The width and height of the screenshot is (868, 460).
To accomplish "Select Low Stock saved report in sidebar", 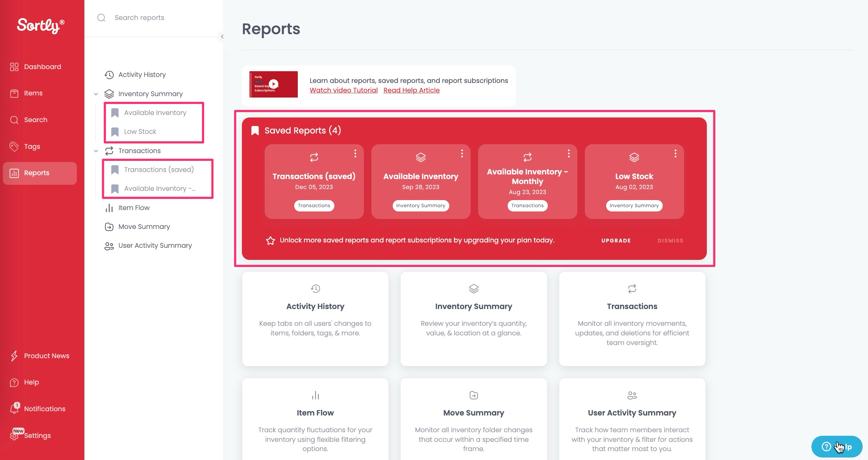I will (140, 132).
